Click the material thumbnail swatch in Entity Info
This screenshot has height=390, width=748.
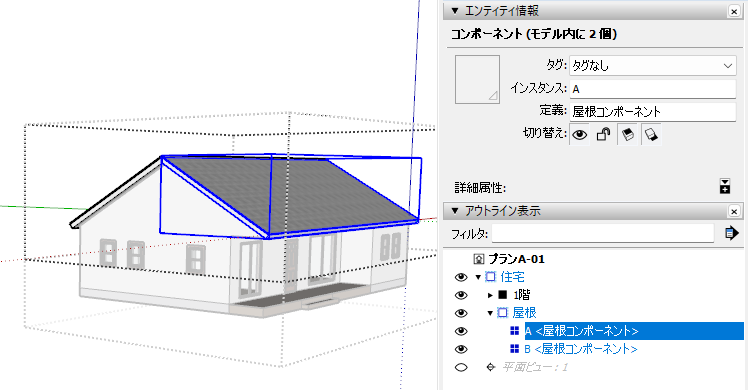[x=477, y=79]
